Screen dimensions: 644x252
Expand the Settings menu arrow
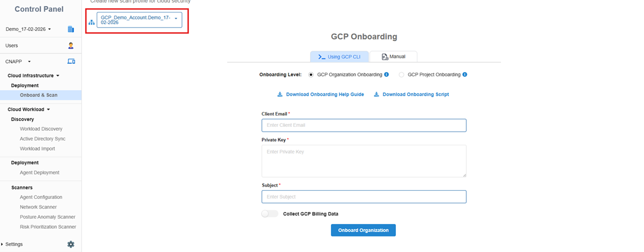pyautogui.click(x=2, y=244)
